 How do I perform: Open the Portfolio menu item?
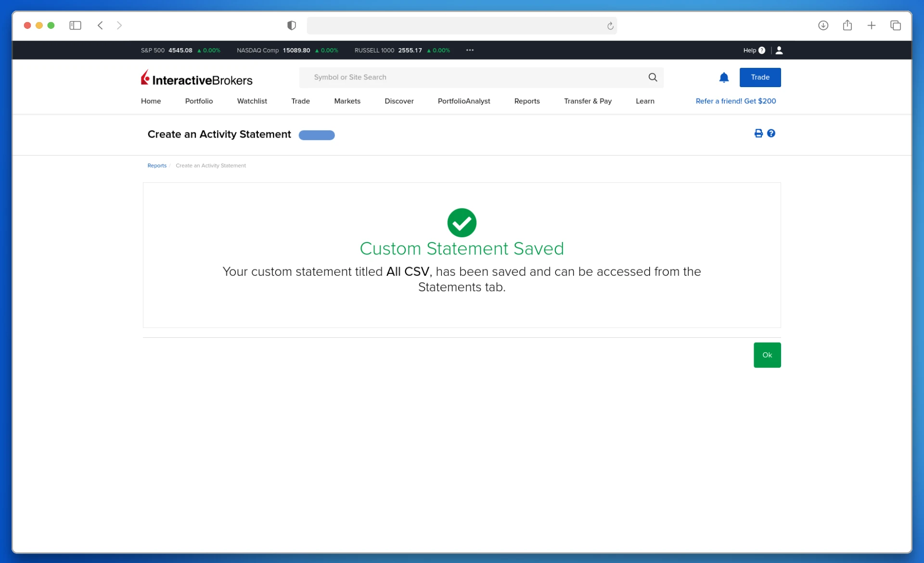pyautogui.click(x=199, y=101)
